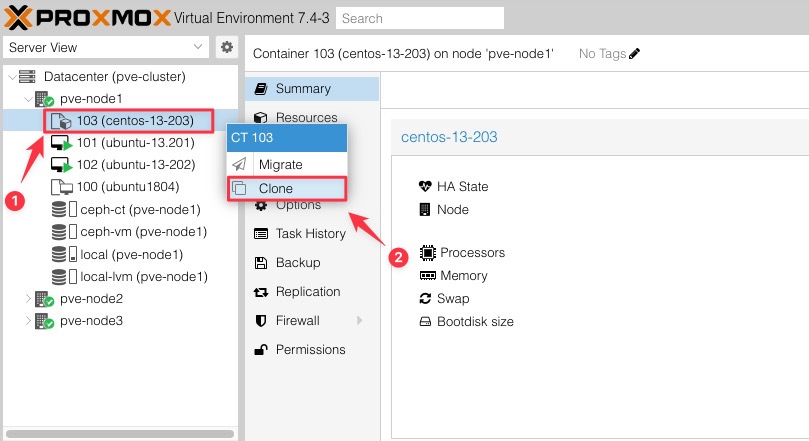Click the Bootdisk size drive icon
This screenshot has width=809, height=441.
(425, 321)
